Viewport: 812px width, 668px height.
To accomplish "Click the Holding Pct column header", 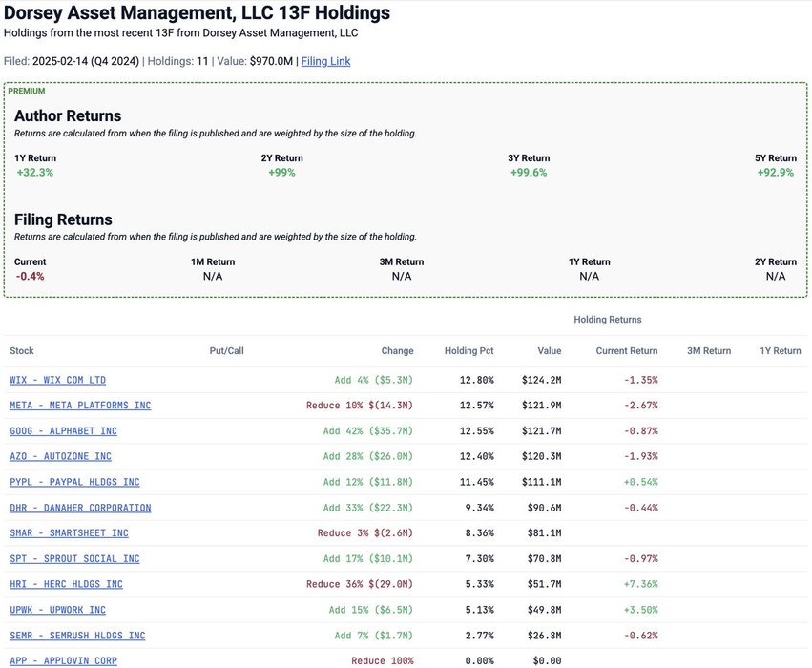I will tap(468, 350).
